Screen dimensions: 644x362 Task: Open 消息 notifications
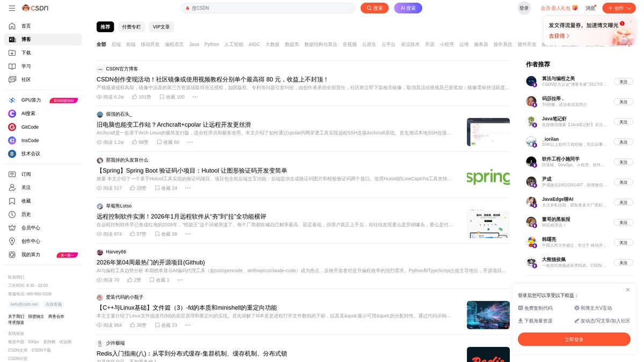(x=591, y=8)
